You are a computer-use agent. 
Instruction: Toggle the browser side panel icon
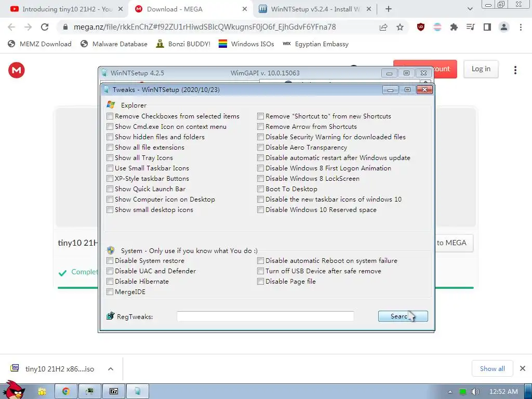click(x=487, y=27)
